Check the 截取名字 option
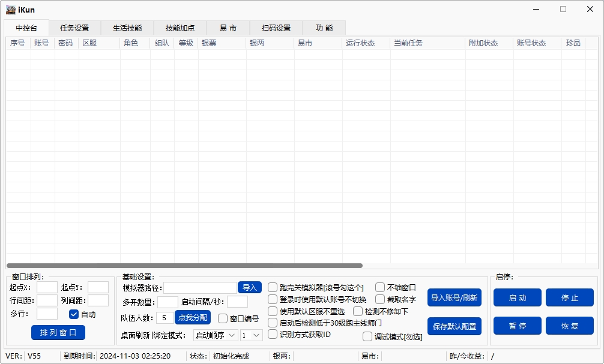This screenshot has height=364, width=604. click(x=379, y=299)
